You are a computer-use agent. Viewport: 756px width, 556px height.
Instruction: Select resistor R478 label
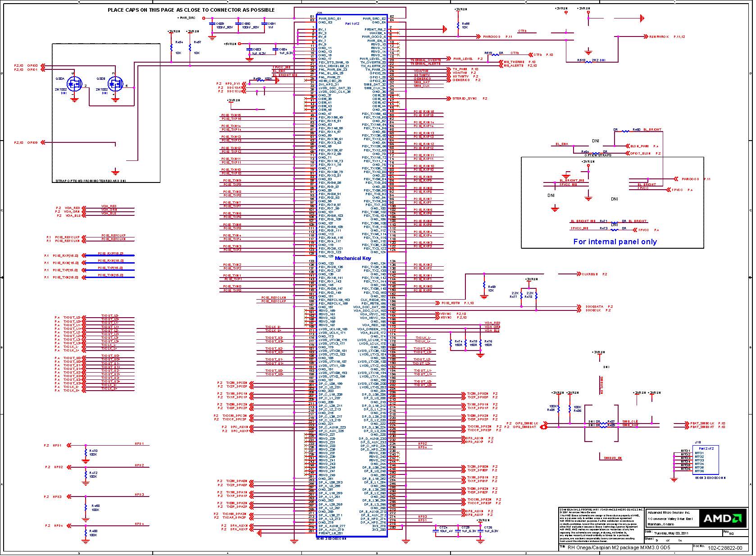click(529, 297)
